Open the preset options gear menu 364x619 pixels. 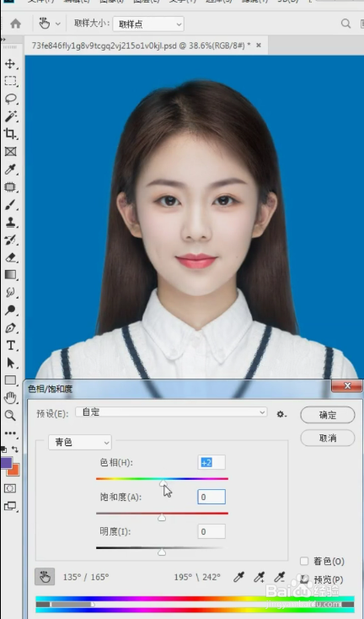point(281,414)
